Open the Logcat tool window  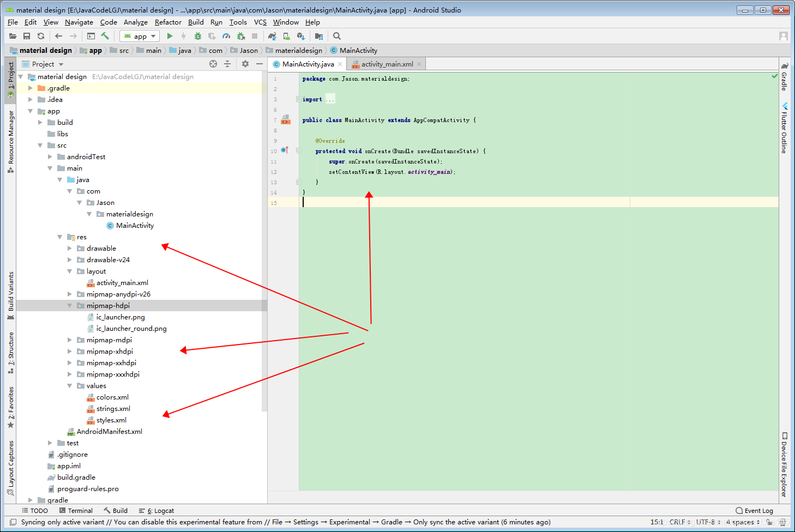[156, 511]
